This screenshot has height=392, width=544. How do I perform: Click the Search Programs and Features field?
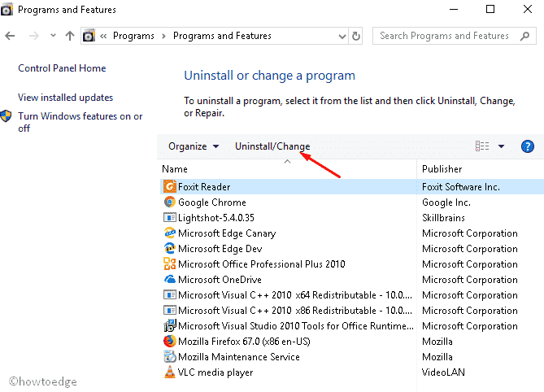click(446, 36)
